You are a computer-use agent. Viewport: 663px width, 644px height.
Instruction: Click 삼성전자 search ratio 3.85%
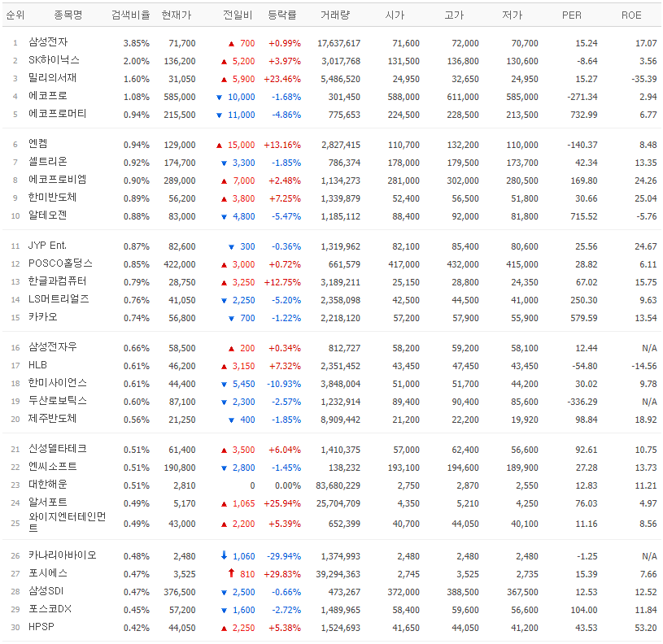136,43
